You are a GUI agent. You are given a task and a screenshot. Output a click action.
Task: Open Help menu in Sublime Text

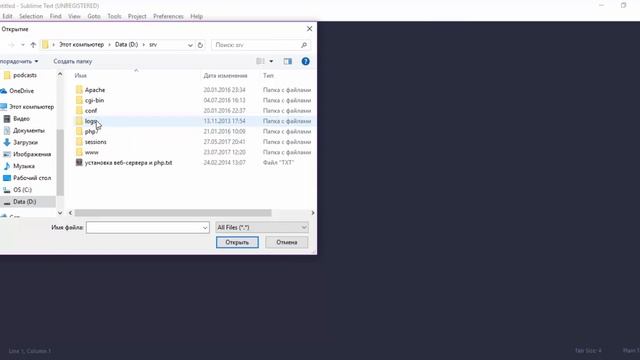coord(196,16)
